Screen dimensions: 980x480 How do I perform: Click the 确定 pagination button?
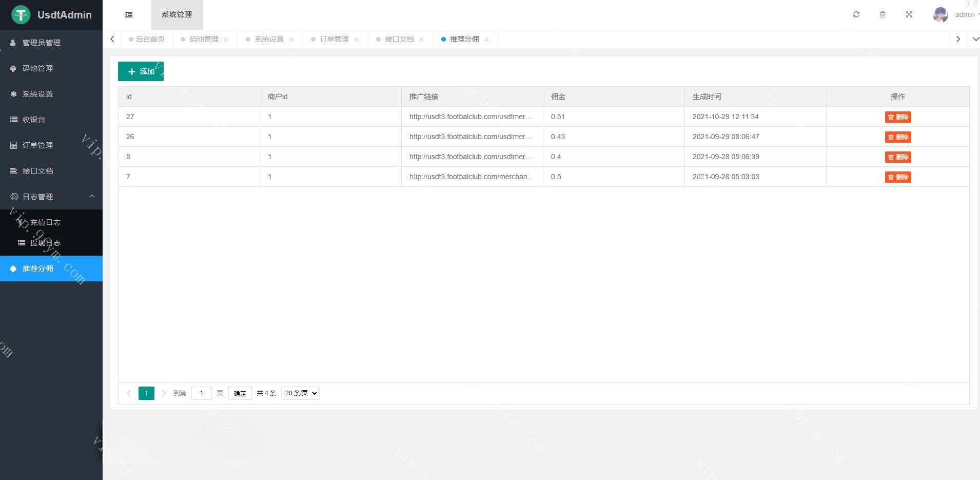240,393
